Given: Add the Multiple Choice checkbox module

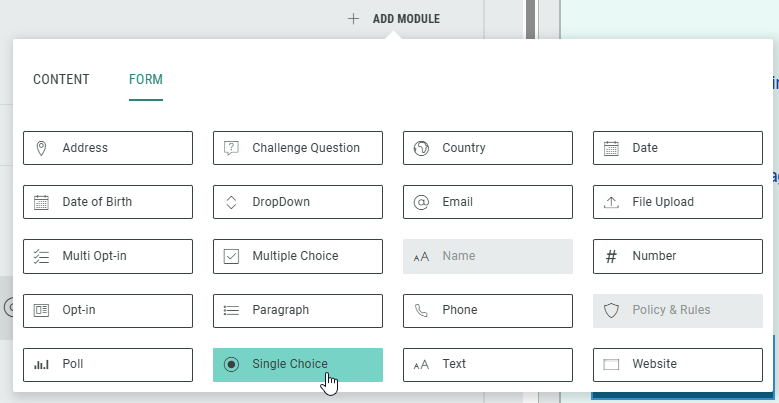Looking at the screenshot, I should 297,256.
